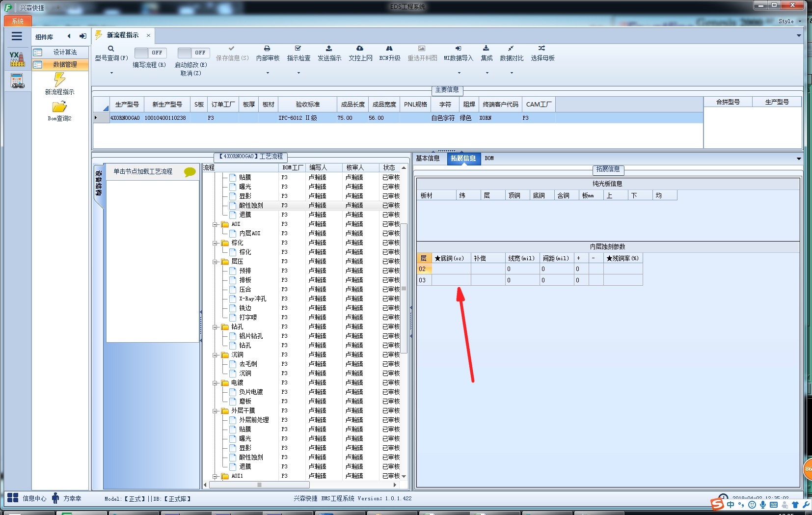Open the Style dropdown
This screenshot has width=812, height=515.
pos(789,21)
